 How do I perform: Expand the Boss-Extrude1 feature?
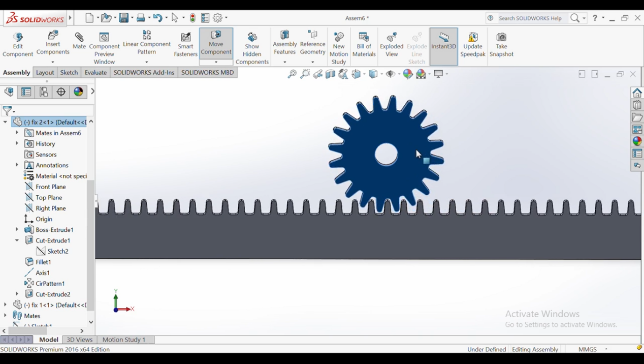pos(17,230)
